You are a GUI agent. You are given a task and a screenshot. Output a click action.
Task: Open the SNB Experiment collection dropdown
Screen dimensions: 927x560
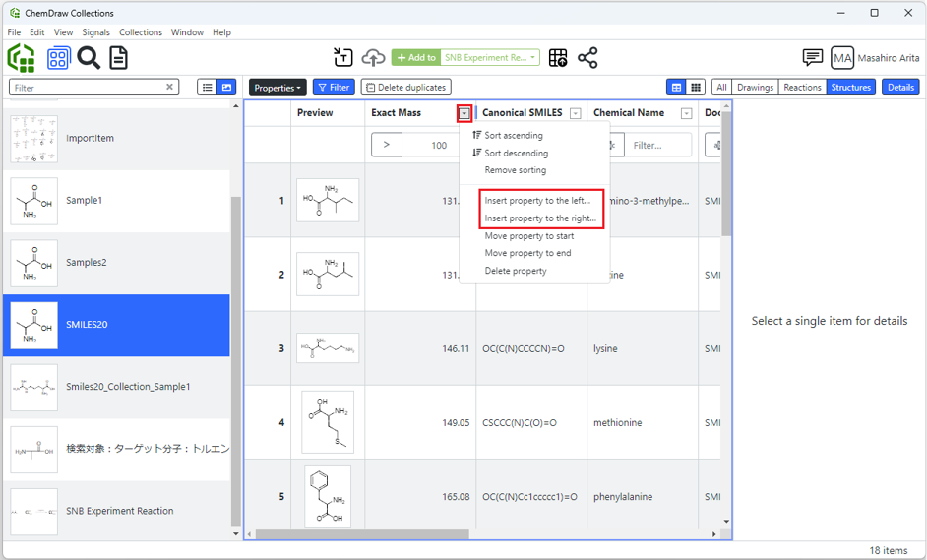point(532,58)
